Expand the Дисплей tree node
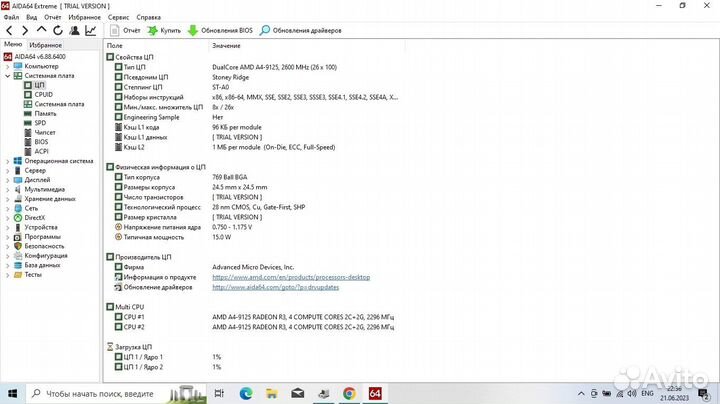This screenshot has height=404, width=720. pos(7,180)
